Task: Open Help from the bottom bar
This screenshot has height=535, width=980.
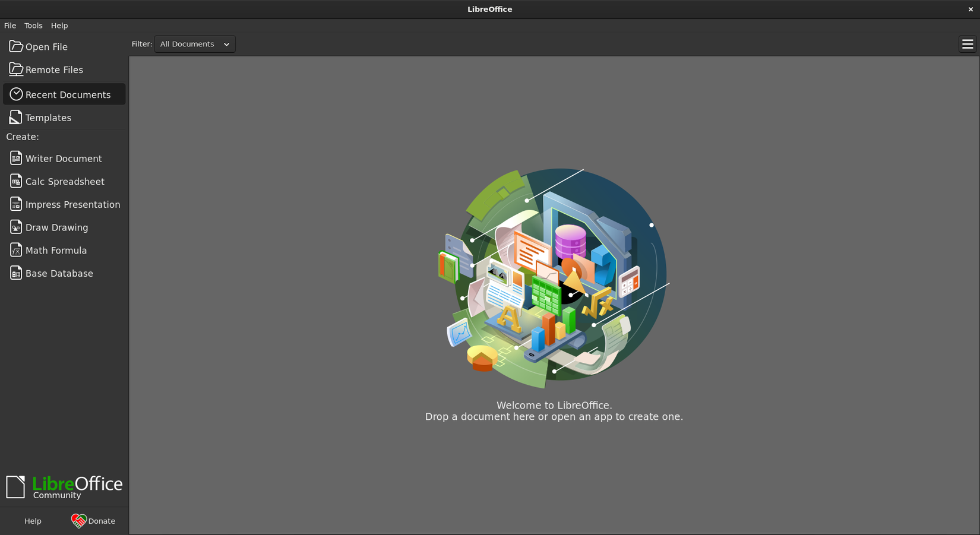Action: point(33,521)
